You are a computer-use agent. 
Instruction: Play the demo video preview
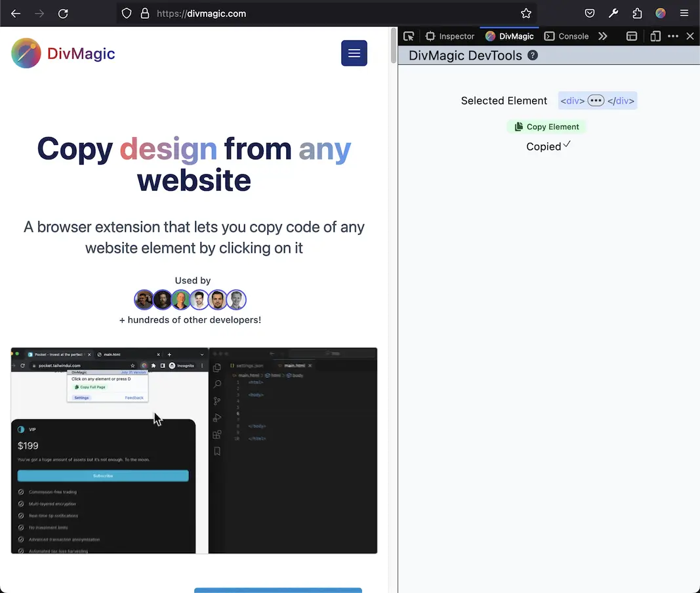pos(194,451)
